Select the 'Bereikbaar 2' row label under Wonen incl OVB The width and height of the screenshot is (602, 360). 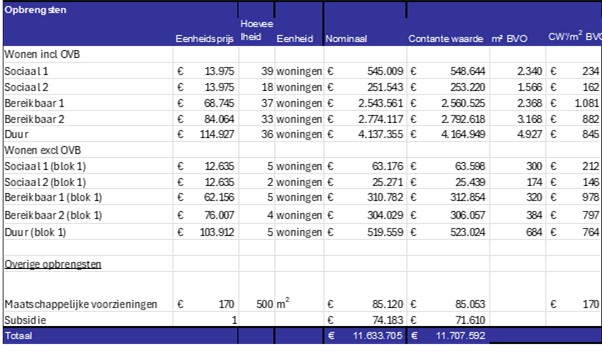point(34,119)
